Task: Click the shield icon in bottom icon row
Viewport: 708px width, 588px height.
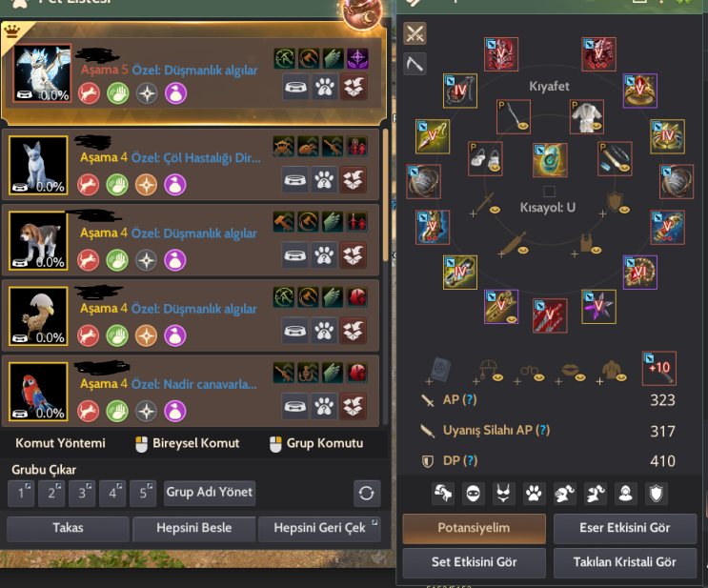Action: [x=657, y=493]
